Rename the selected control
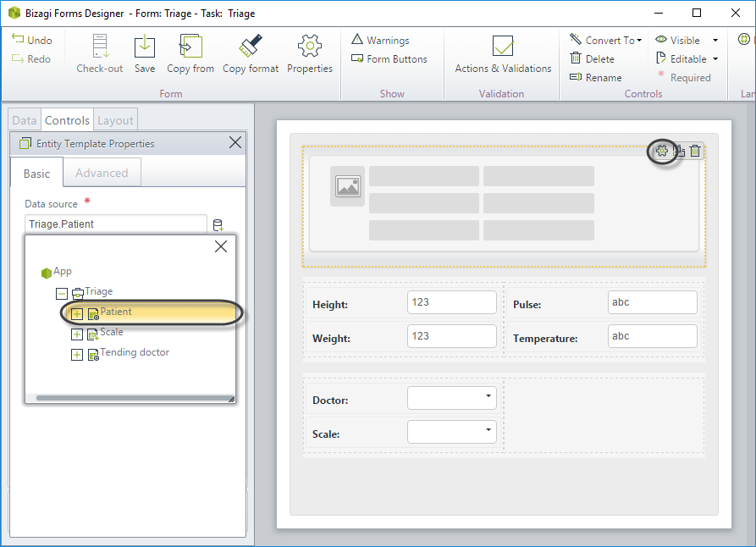Viewport: 756px width, 547px height. tap(595, 77)
